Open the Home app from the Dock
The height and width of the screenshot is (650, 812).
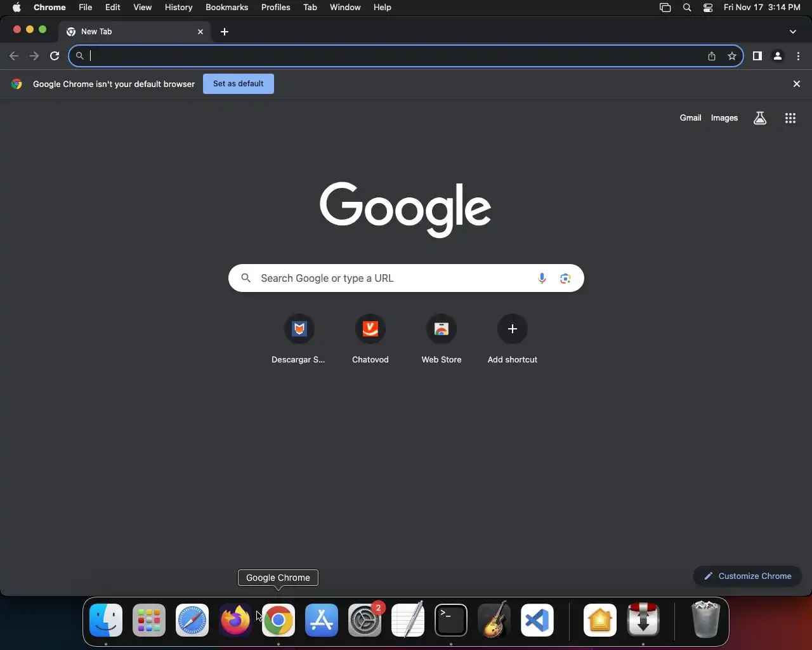coord(600,620)
